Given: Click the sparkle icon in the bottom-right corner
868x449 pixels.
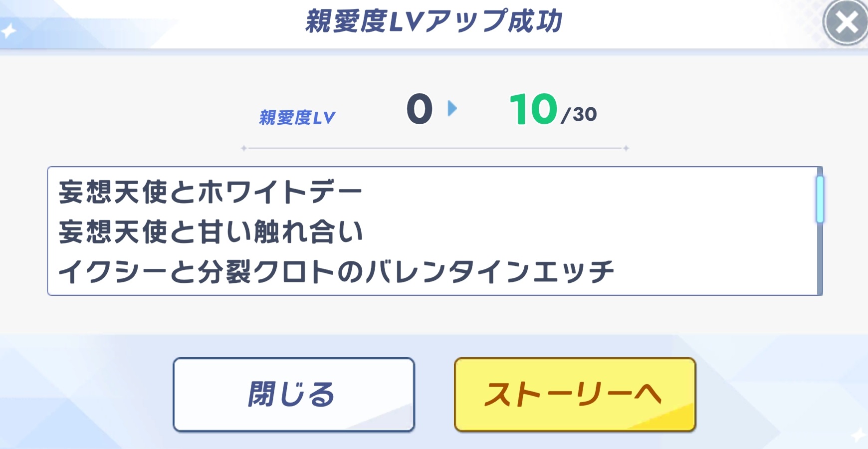Looking at the screenshot, I should (859, 435).
